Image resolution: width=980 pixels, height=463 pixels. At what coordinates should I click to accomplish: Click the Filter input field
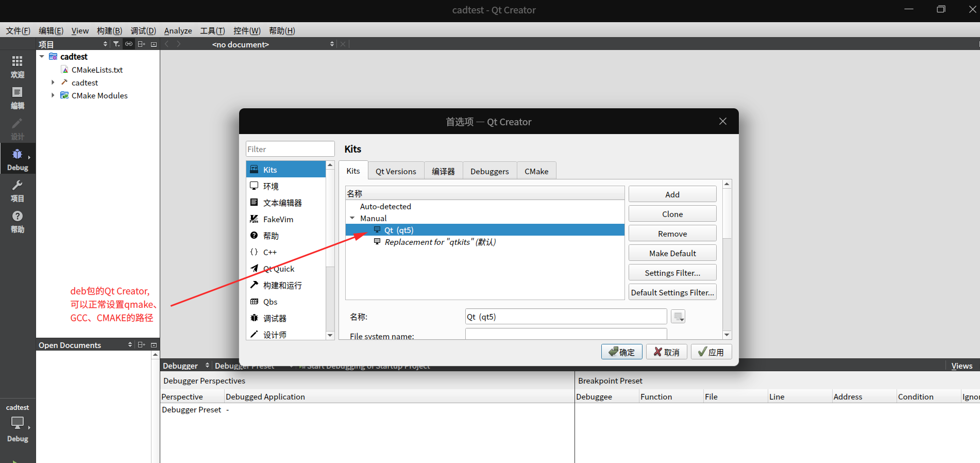tap(290, 149)
